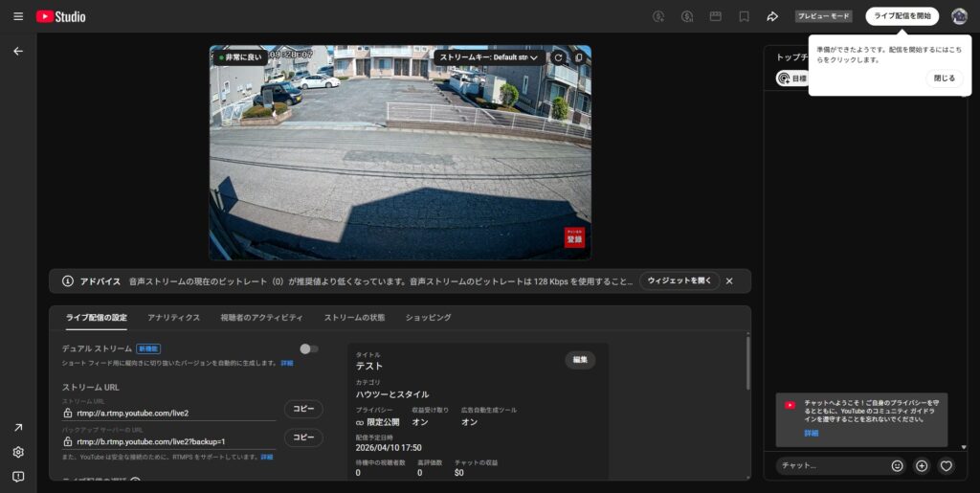Click the settings panel vertical scrollbar
The image size is (980, 493).
748,364
